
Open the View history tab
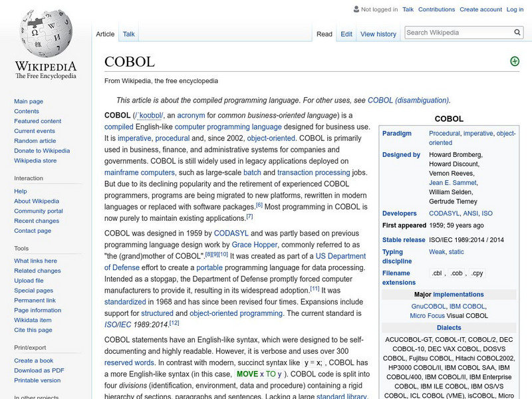[378, 33]
